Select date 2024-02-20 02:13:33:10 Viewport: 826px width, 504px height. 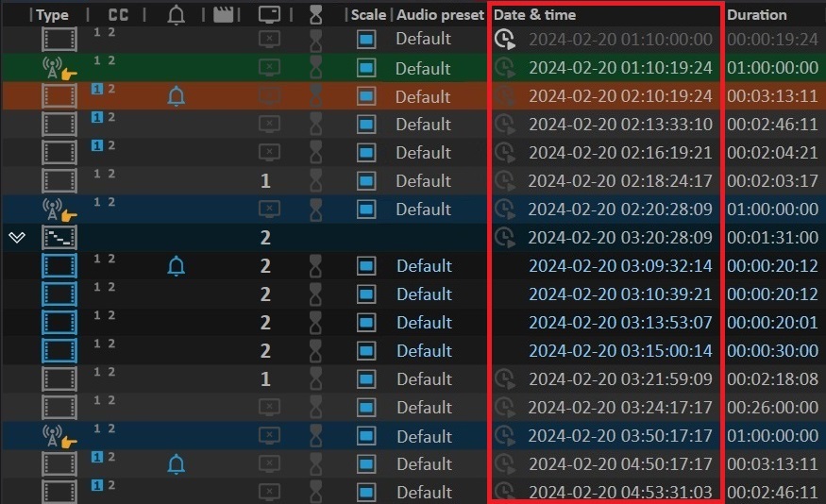coord(620,125)
